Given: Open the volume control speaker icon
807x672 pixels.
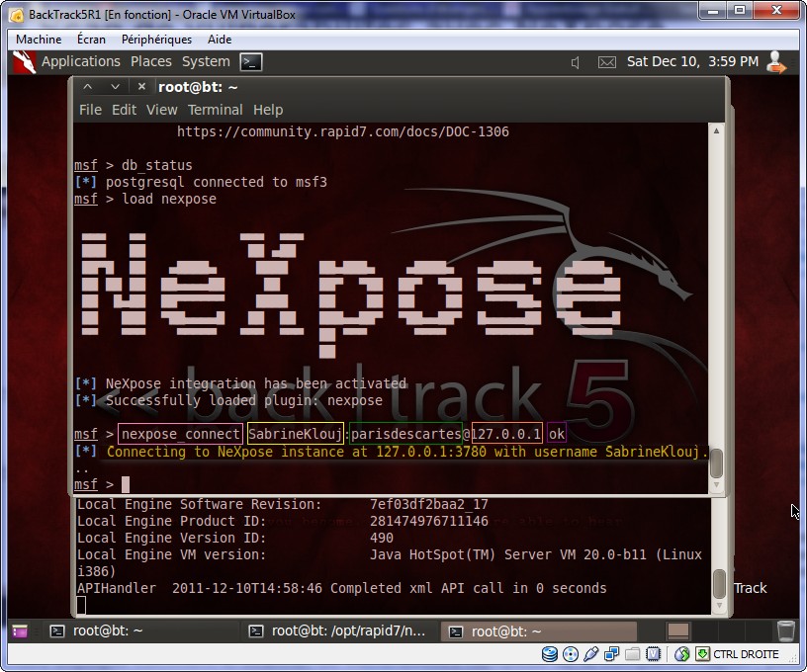Looking at the screenshot, I should (576, 62).
